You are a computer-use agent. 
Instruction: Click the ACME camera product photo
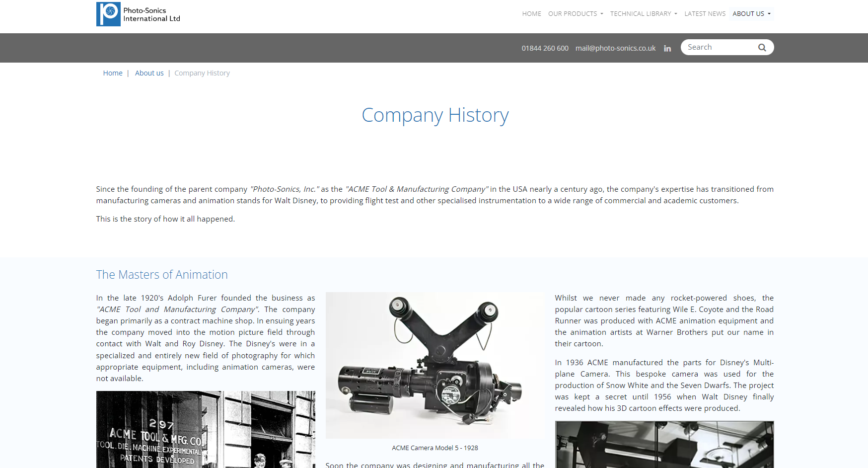click(434, 365)
